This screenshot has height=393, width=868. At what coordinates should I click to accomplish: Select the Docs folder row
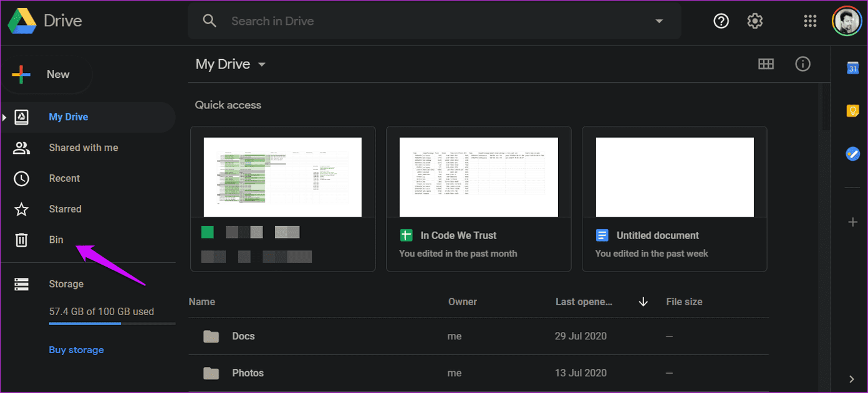478,336
